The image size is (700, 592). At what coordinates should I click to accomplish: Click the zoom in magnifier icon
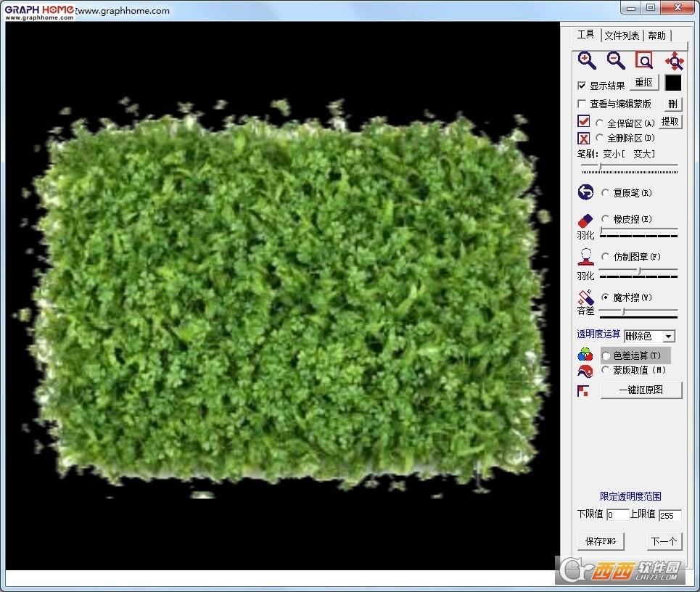click(587, 61)
